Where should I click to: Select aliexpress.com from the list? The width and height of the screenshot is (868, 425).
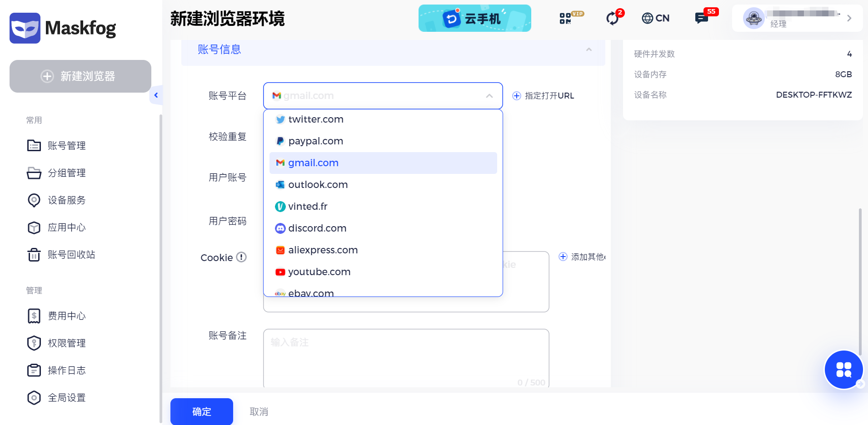coord(383,250)
